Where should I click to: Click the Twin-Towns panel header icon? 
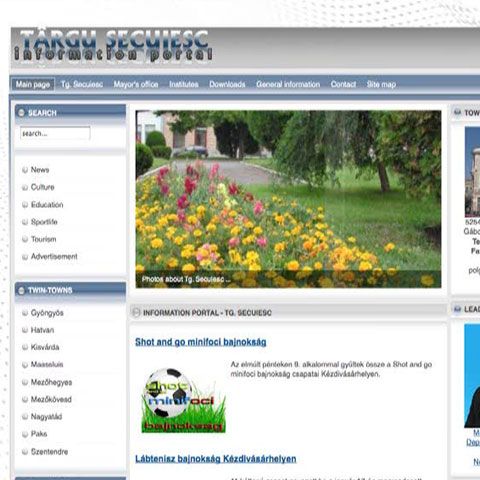pos(21,290)
